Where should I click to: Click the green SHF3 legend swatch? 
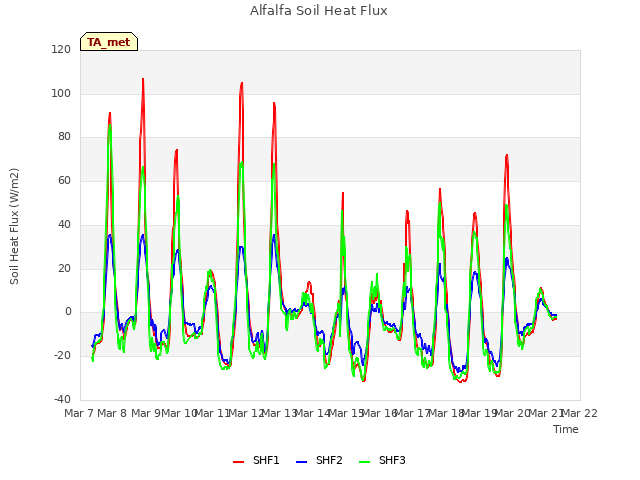364,462
